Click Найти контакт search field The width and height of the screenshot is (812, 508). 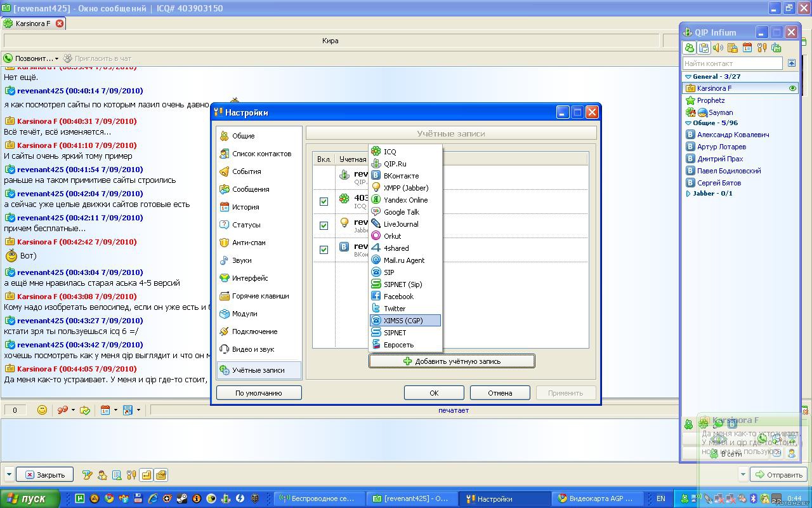pos(733,63)
